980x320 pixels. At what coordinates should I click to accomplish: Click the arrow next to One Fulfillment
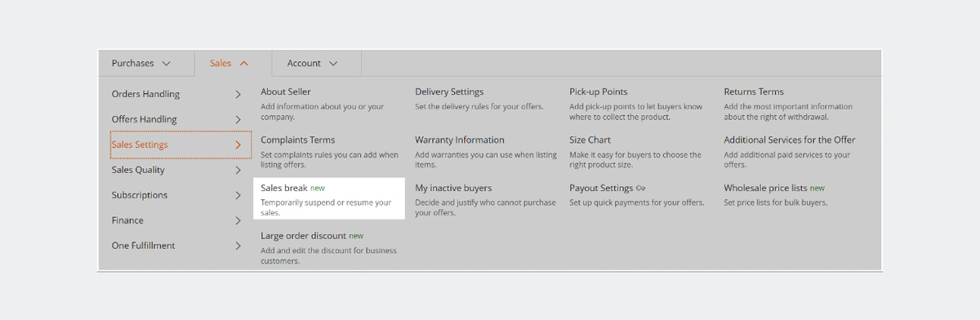tap(238, 246)
